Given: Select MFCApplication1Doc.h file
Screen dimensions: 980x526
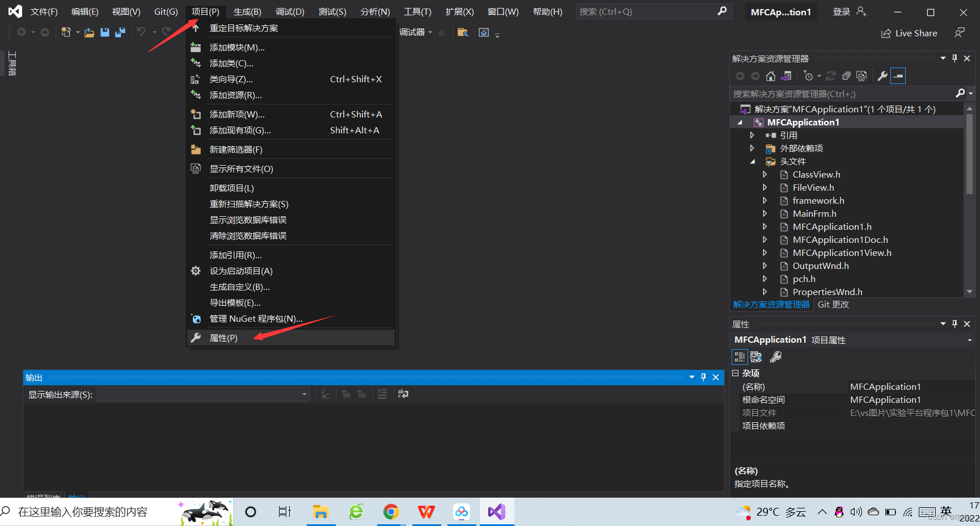Looking at the screenshot, I should pos(840,239).
